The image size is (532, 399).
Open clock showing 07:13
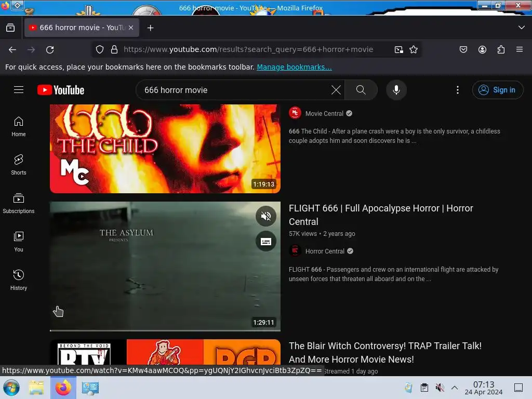pyautogui.click(x=484, y=388)
